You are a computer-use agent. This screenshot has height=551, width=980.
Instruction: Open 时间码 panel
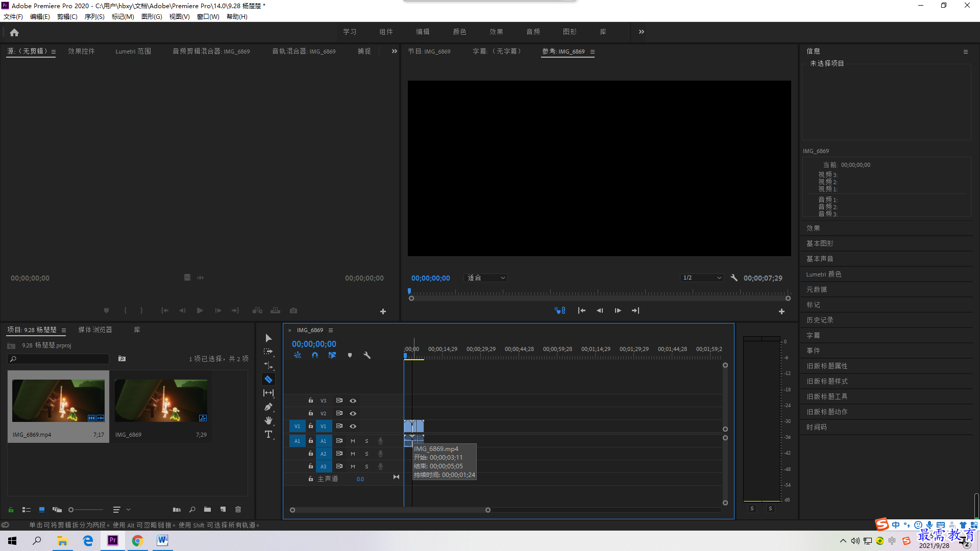[x=816, y=427]
